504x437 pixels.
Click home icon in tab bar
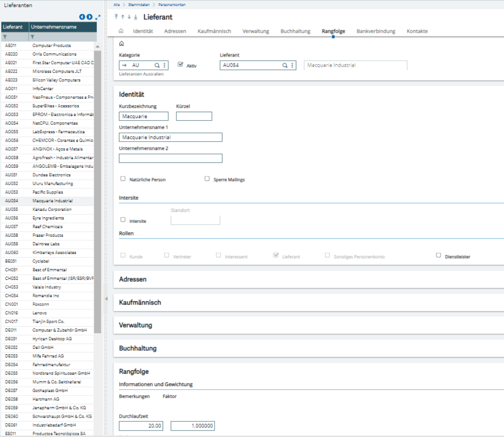click(121, 31)
